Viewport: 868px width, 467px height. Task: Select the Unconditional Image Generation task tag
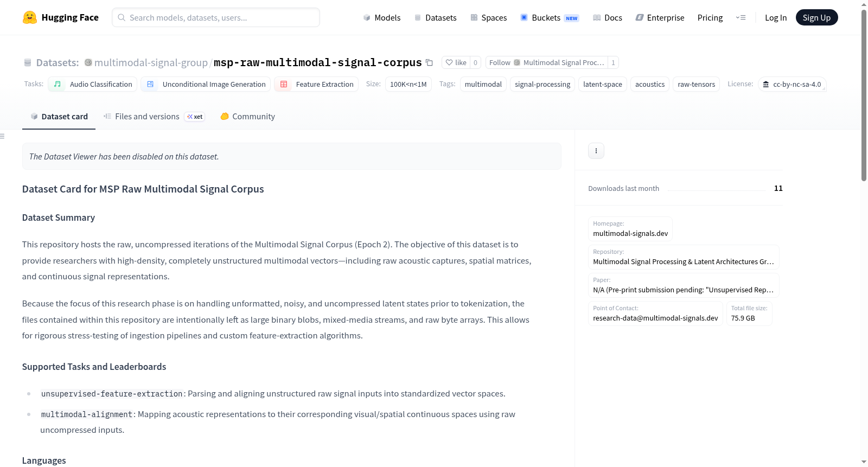tap(206, 84)
